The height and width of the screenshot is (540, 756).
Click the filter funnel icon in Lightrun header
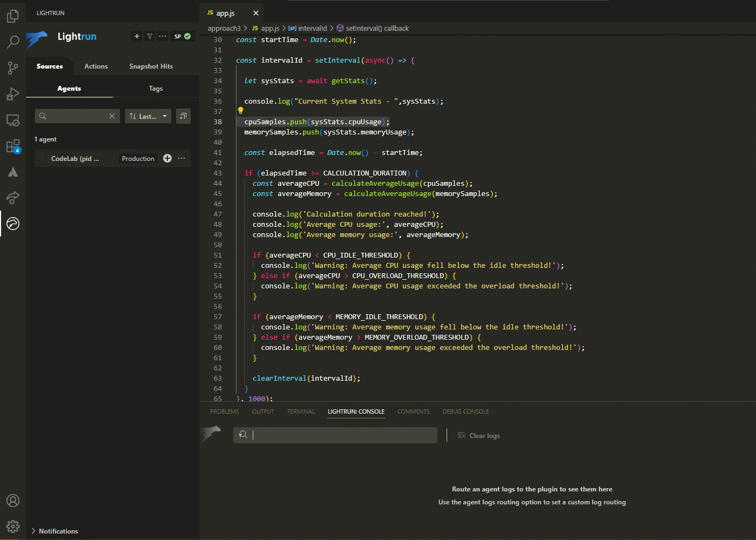click(150, 36)
